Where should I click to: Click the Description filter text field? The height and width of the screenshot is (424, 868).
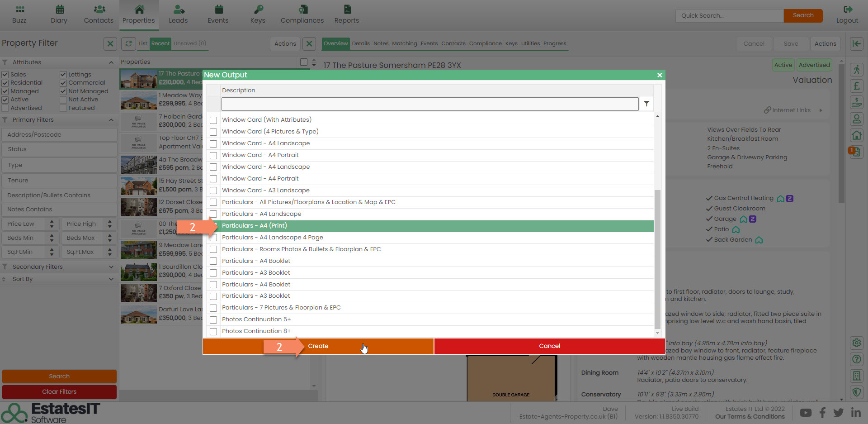point(429,104)
